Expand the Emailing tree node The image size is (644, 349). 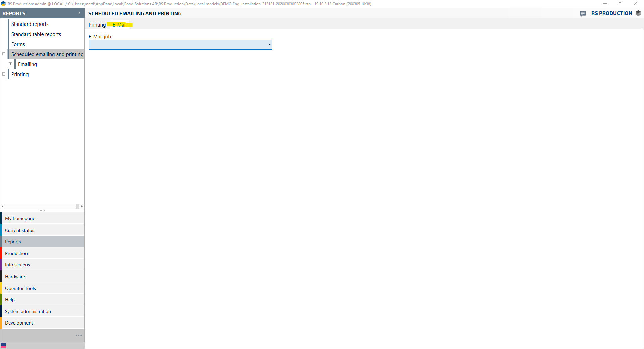tap(11, 64)
